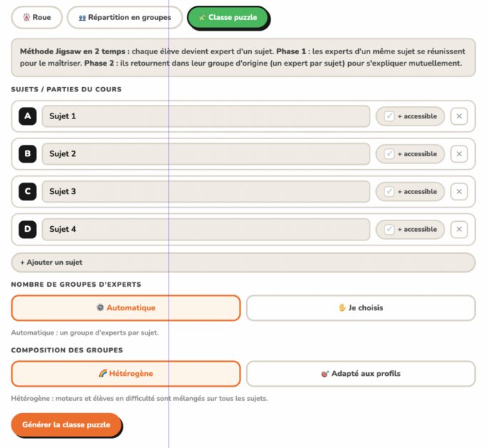
Task: Select 'Adapté aux profils' composition option
Action: pyautogui.click(x=361, y=374)
